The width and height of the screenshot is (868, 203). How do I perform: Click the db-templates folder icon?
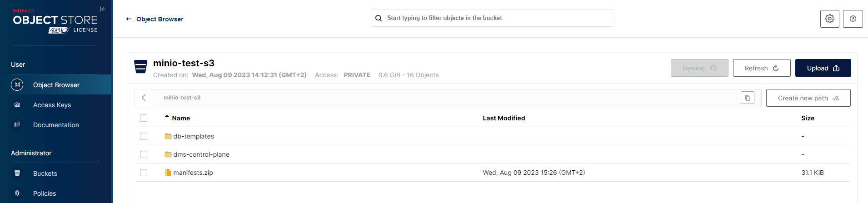click(168, 136)
